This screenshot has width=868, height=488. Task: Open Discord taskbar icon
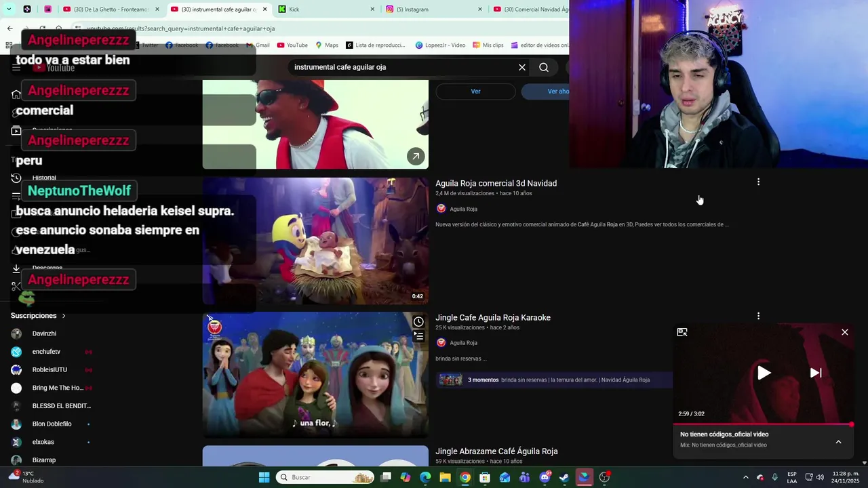coord(545,477)
